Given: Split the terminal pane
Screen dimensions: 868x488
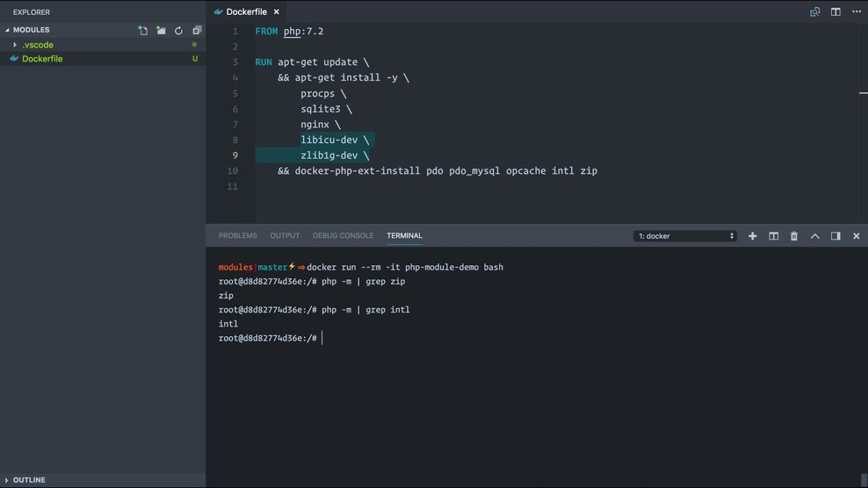Looking at the screenshot, I should [x=773, y=236].
